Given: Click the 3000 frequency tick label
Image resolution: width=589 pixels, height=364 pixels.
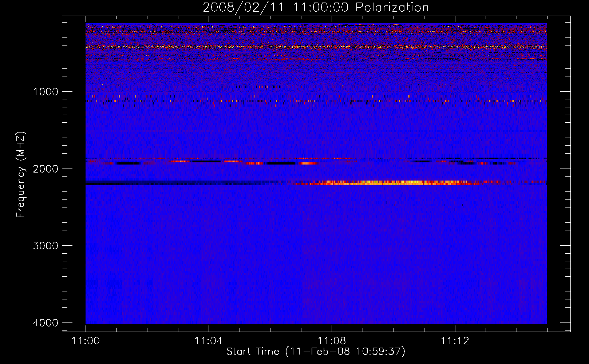Looking at the screenshot, I should click(46, 246).
